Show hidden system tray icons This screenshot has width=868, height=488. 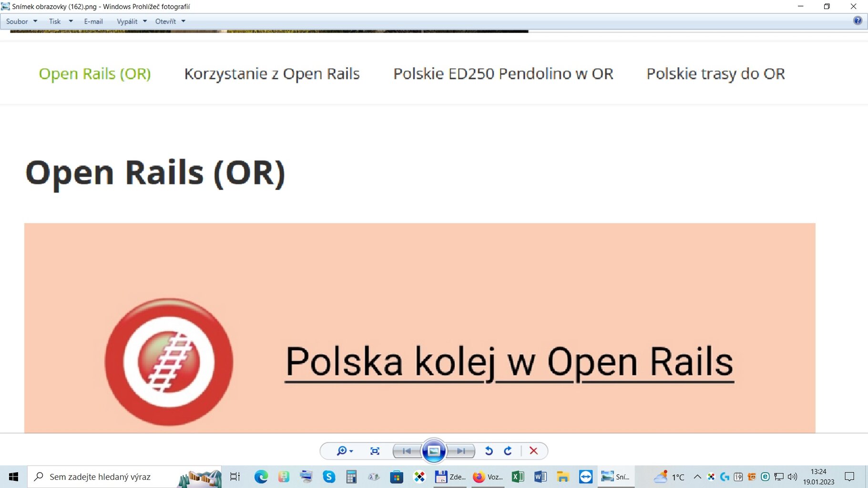click(697, 477)
